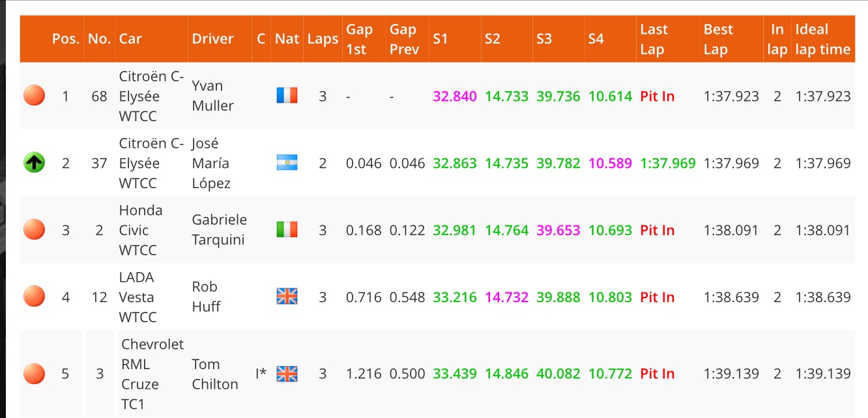Image resolution: width=868 pixels, height=418 pixels.
Task: Click the orange status dot for Rob Huff
Action: point(34,297)
